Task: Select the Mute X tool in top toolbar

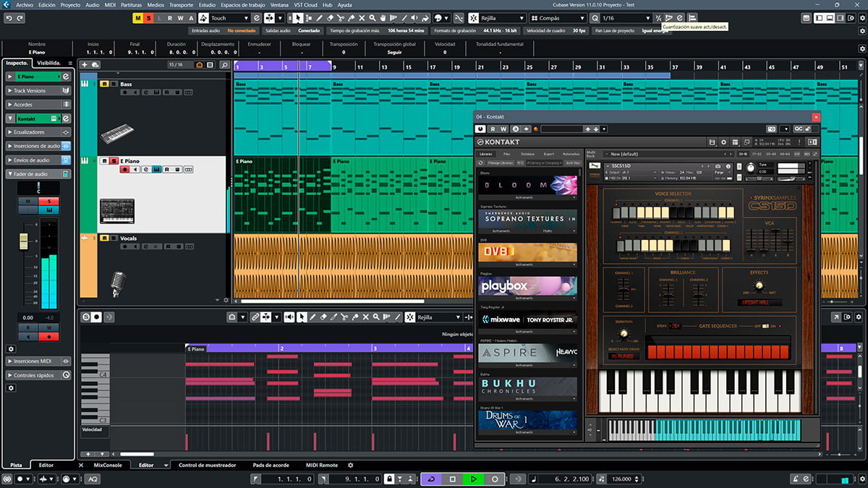Action: tap(361, 17)
